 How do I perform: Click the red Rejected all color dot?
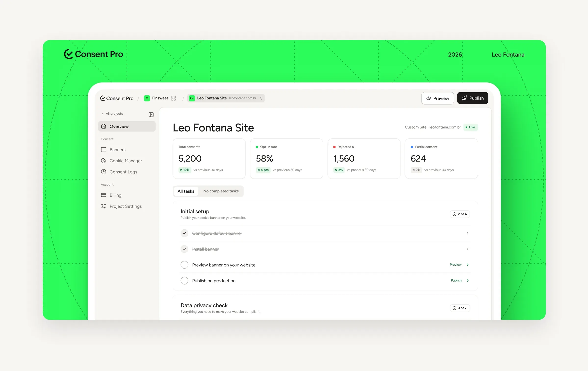(x=334, y=147)
